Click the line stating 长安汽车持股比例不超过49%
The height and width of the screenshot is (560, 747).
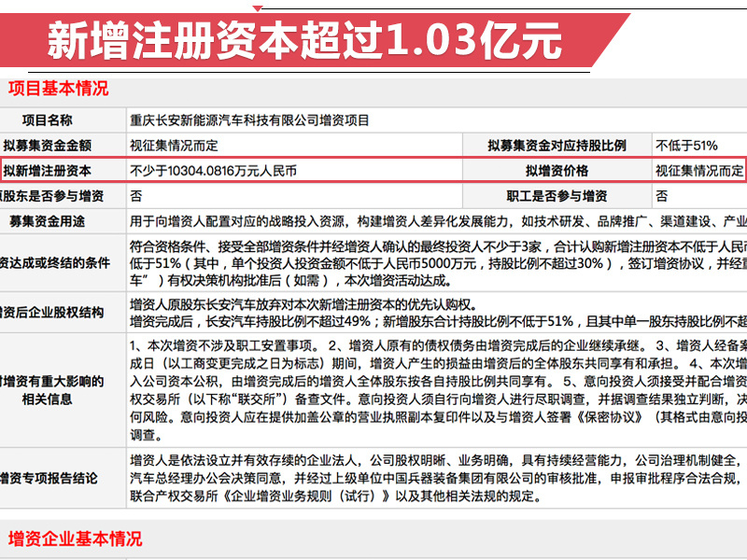point(438,322)
